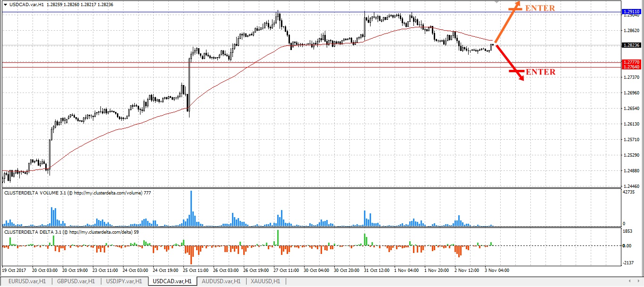Click the black current price label 1.28236
The image size is (644, 287).
[631, 45]
